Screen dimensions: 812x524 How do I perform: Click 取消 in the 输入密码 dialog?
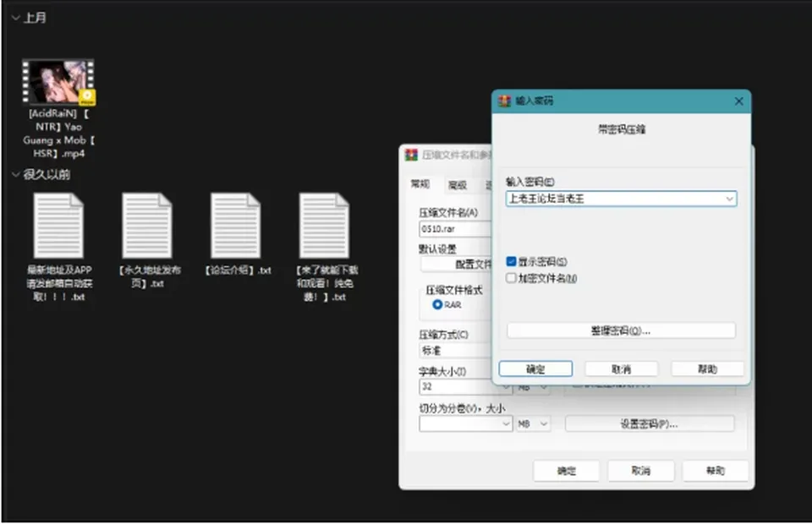click(622, 368)
